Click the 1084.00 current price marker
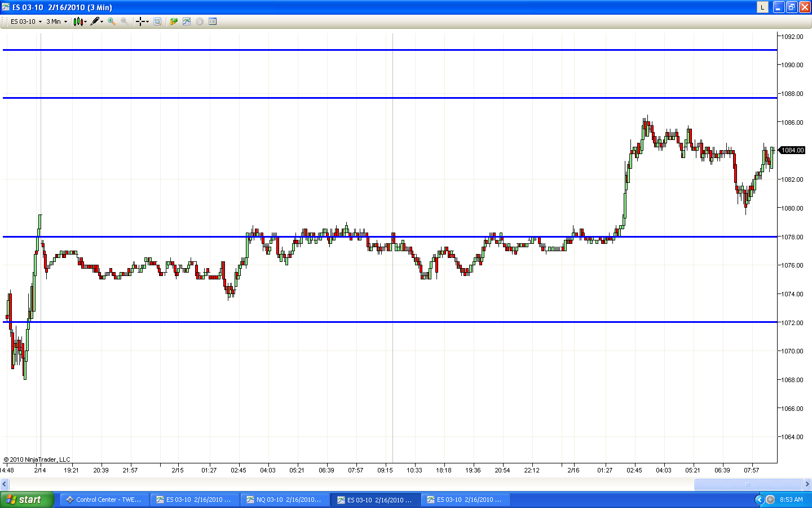Image resolution: width=812 pixels, height=508 pixels. [x=792, y=150]
